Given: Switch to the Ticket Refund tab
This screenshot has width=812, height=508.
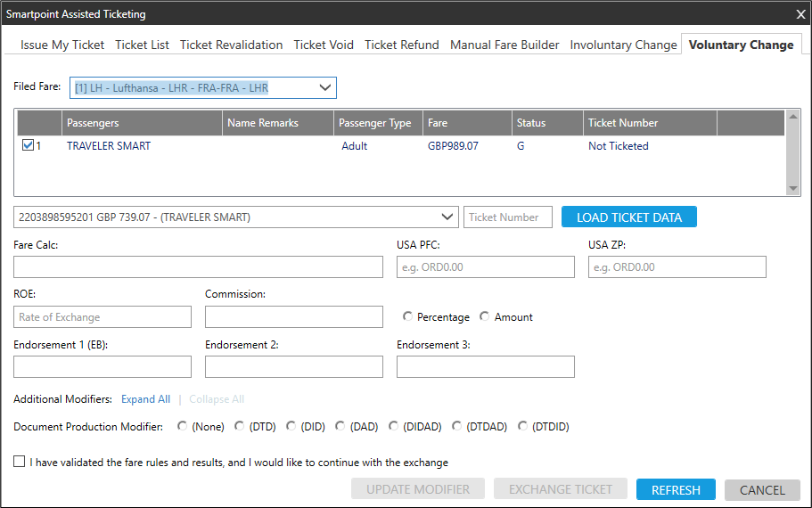Looking at the screenshot, I should click(x=401, y=45).
